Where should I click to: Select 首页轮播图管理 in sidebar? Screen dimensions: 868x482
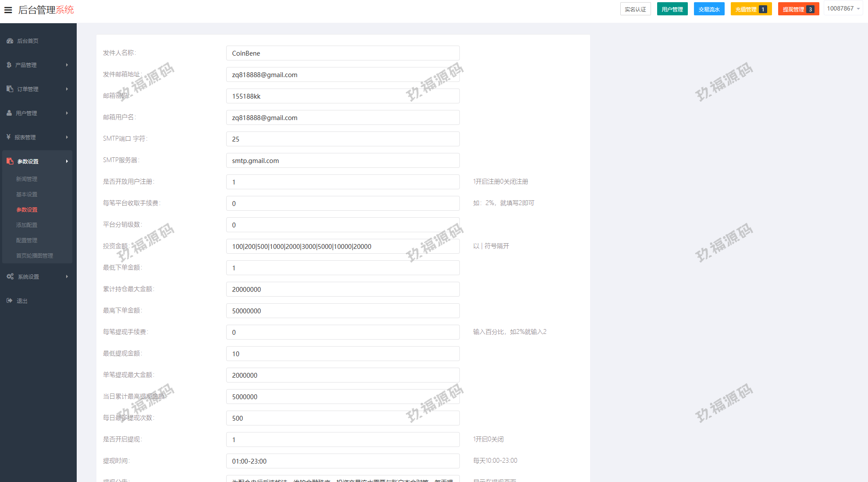[35, 255]
